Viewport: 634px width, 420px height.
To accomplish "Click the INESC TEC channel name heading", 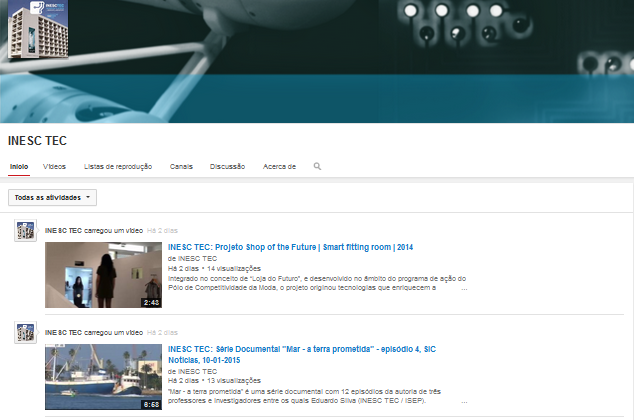I will 37,141.
